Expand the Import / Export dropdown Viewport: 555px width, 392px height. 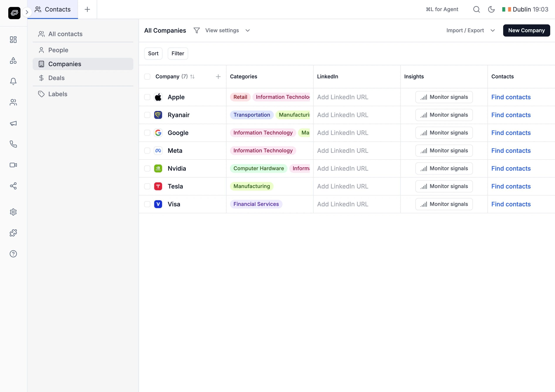pos(471,30)
